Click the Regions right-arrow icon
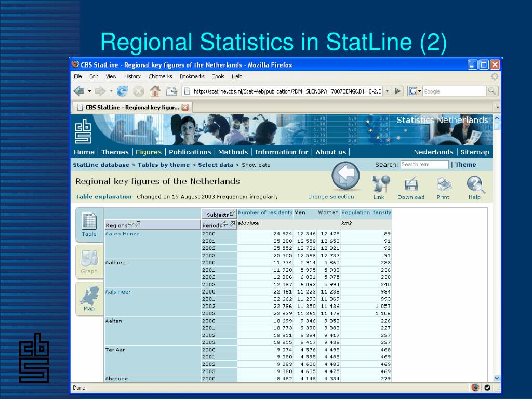This screenshot has width=532, height=399. (130, 224)
